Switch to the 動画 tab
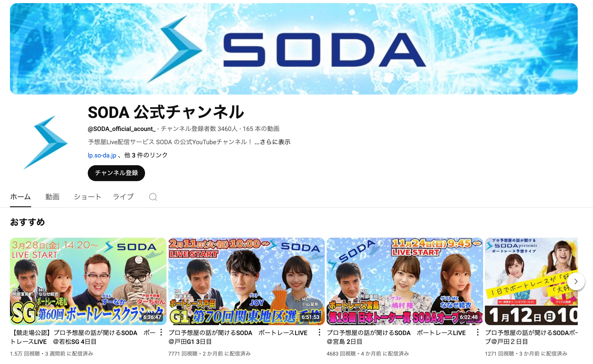 52,197
